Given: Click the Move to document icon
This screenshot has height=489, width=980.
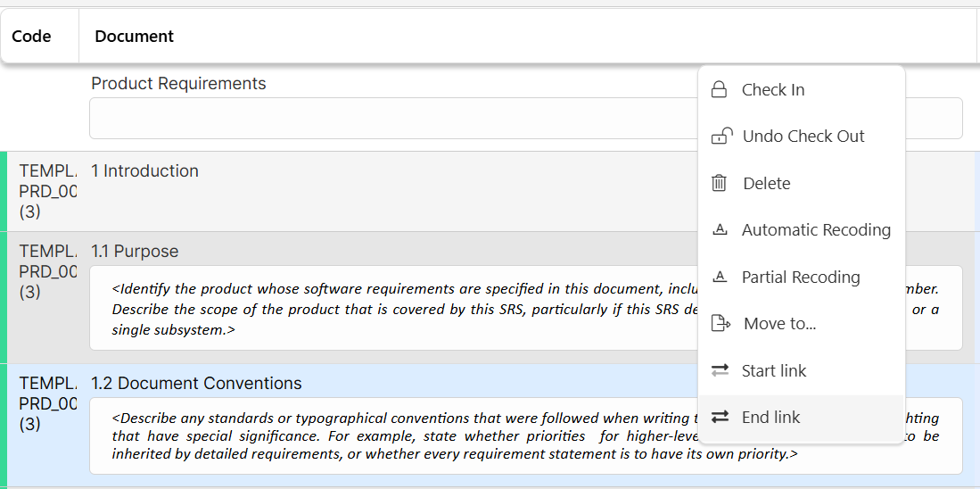Looking at the screenshot, I should pos(721,324).
